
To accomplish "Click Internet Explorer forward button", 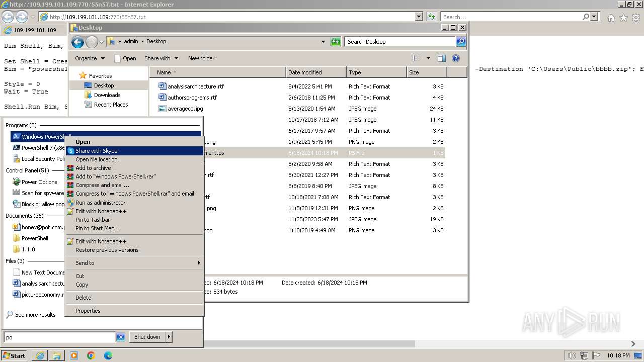I will [22, 17].
